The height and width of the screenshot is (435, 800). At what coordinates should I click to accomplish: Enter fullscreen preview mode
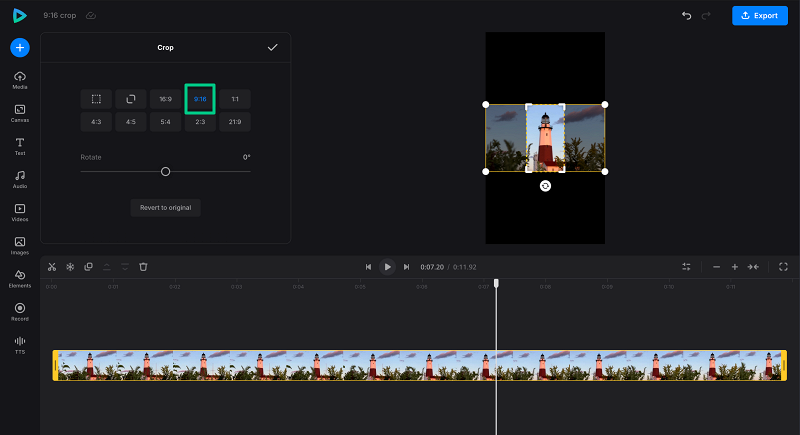[x=783, y=267]
